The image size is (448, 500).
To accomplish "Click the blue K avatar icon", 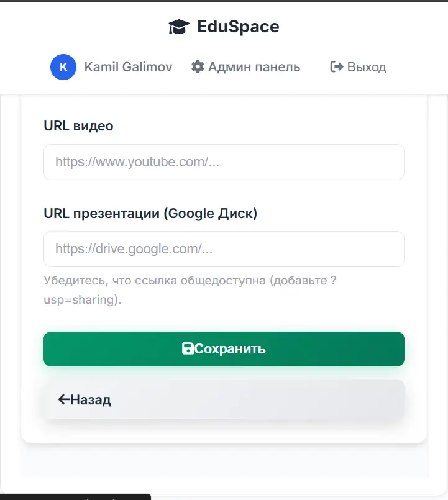I will click(x=63, y=67).
